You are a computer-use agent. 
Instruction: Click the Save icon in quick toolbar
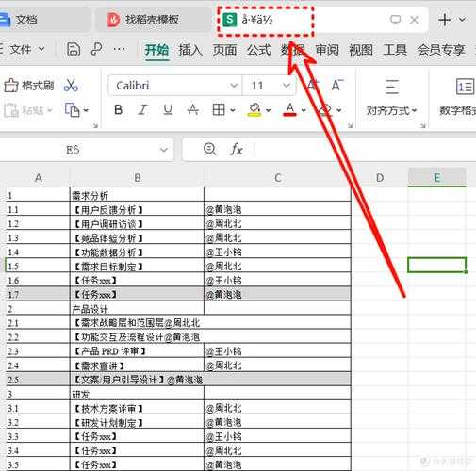74,50
